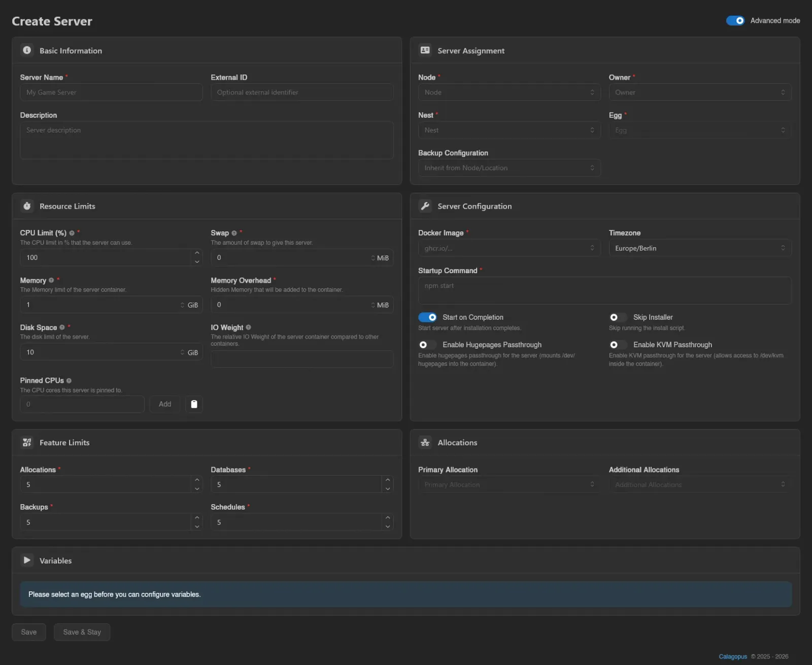
Task: Open the Owner dropdown
Action: tap(700, 92)
